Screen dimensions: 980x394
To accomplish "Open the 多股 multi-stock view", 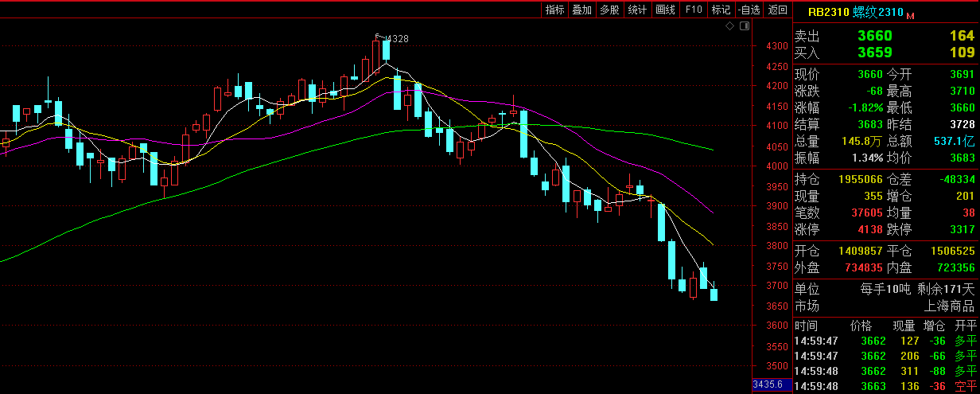I will click(609, 10).
